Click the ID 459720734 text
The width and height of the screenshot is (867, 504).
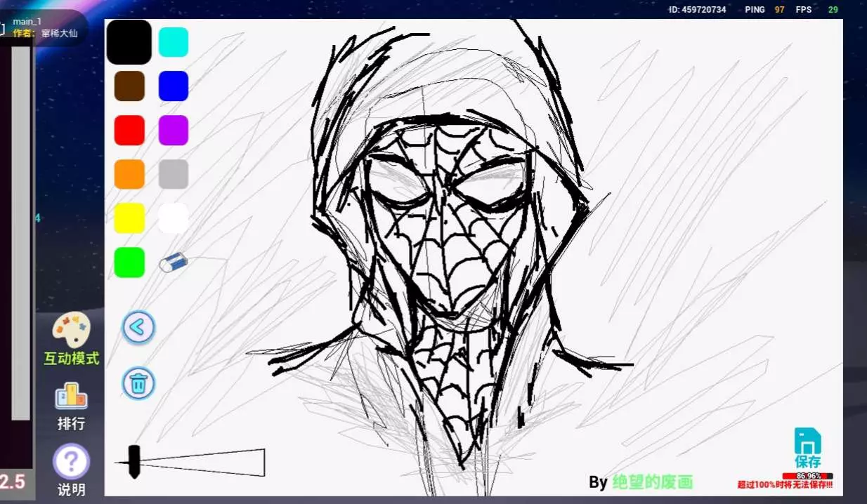[698, 10]
